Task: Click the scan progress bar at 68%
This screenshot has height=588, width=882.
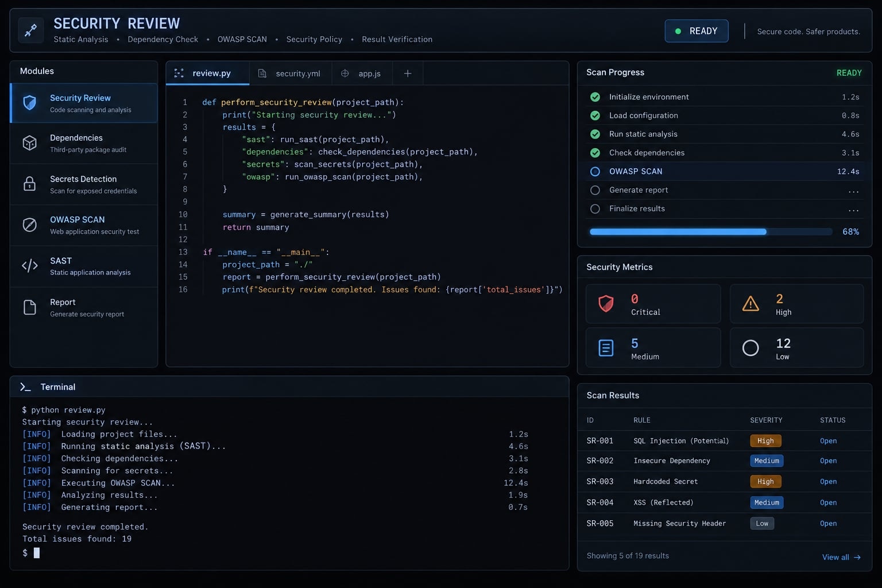Action: point(711,231)
